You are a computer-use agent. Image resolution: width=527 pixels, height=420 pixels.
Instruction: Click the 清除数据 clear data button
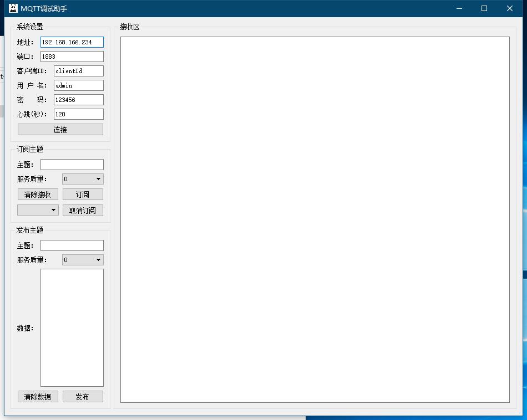click(x=38, y=397)
